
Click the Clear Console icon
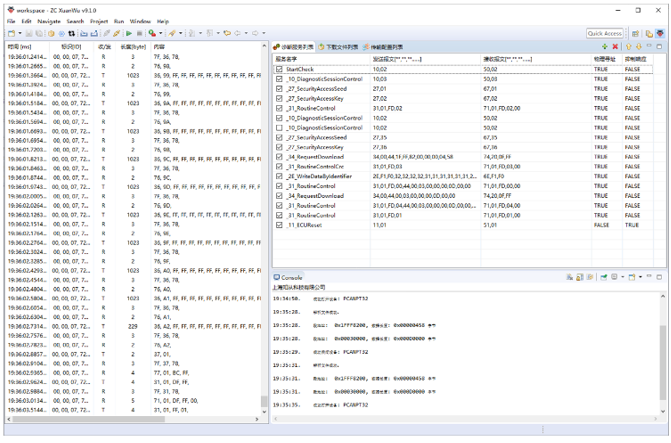[x=570, y=277]
